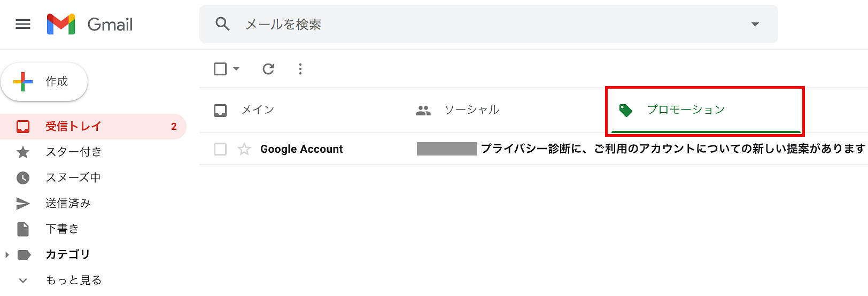Open select-all dropdown arrow
The width and height of the screenshot is (868, 296).
[x=236, y=69]
